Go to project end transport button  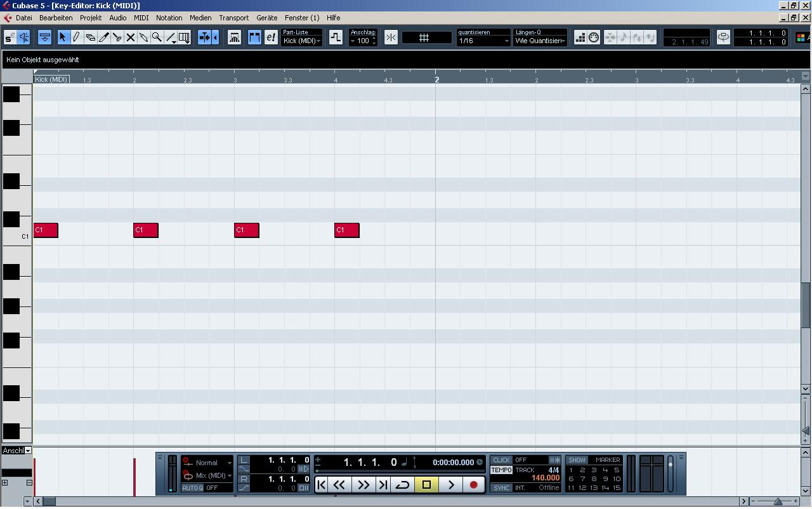coord(383,485)
